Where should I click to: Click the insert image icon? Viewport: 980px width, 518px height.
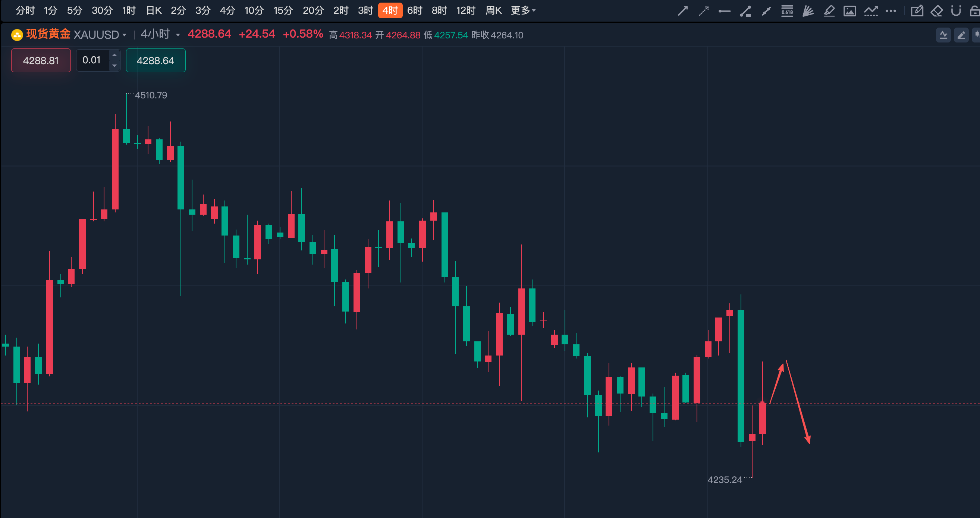point(849,11)
